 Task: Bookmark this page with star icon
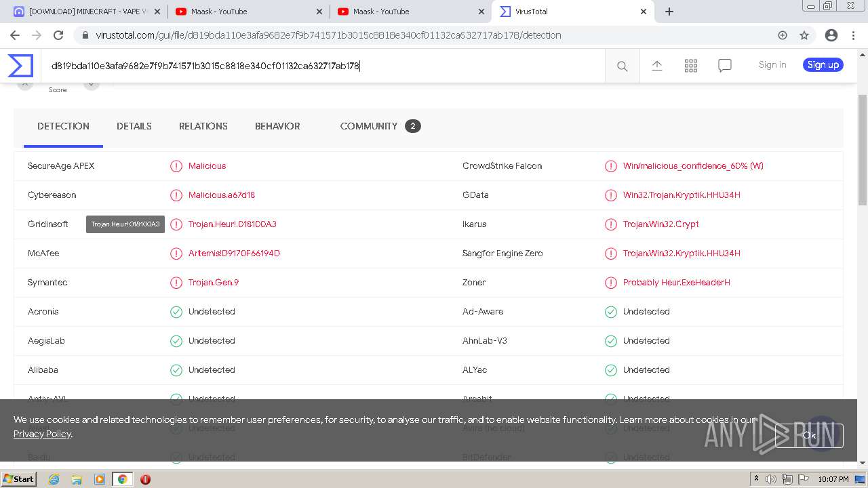coord(804,35)
